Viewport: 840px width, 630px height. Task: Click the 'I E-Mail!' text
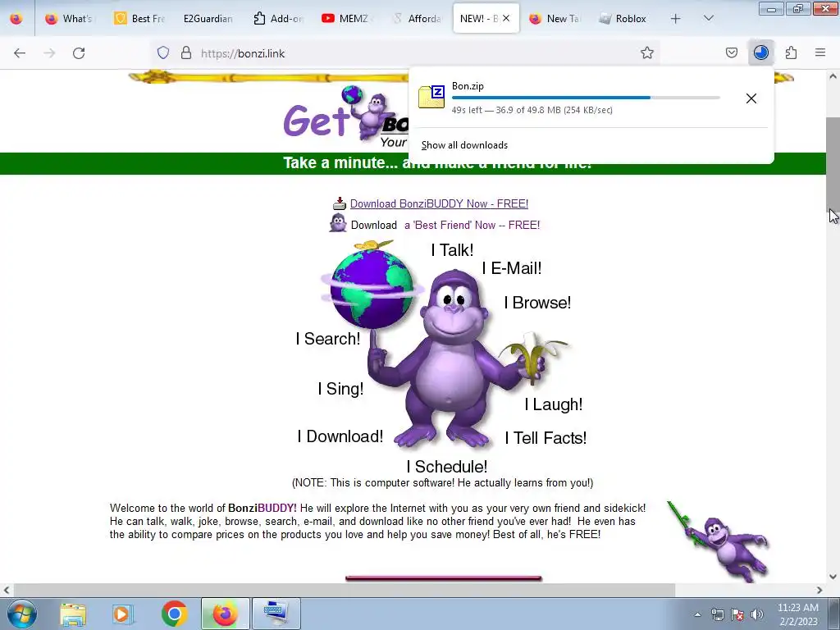pos(512,268)
